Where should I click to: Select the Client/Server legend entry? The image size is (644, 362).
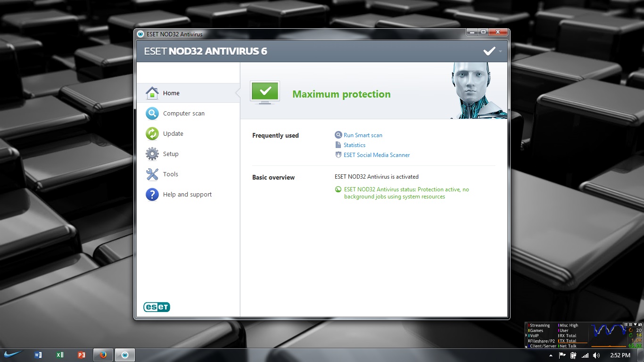(542, 346)
